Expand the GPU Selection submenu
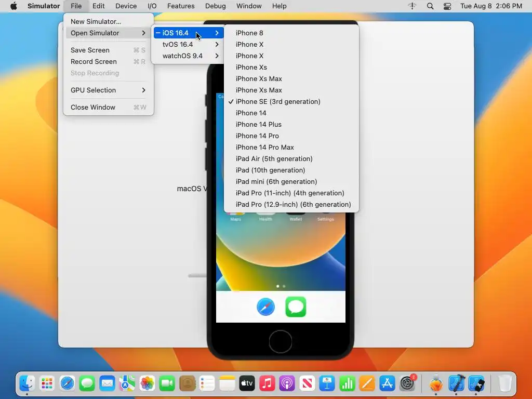Screen dimensions: 532x399 pos(108,90)
